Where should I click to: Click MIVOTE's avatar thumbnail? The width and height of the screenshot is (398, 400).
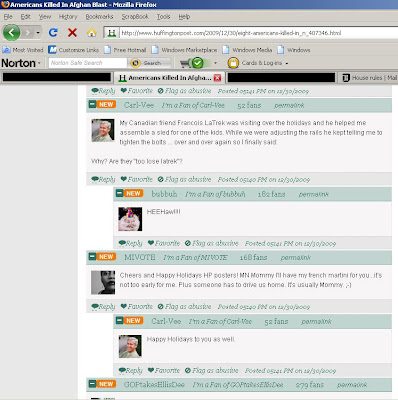click(x=103, y=282)
